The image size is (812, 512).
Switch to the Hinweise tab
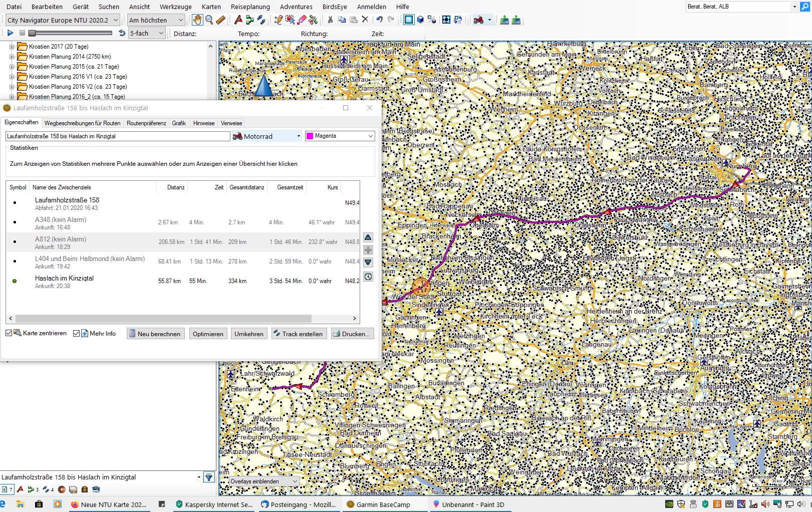coord(204,123)
